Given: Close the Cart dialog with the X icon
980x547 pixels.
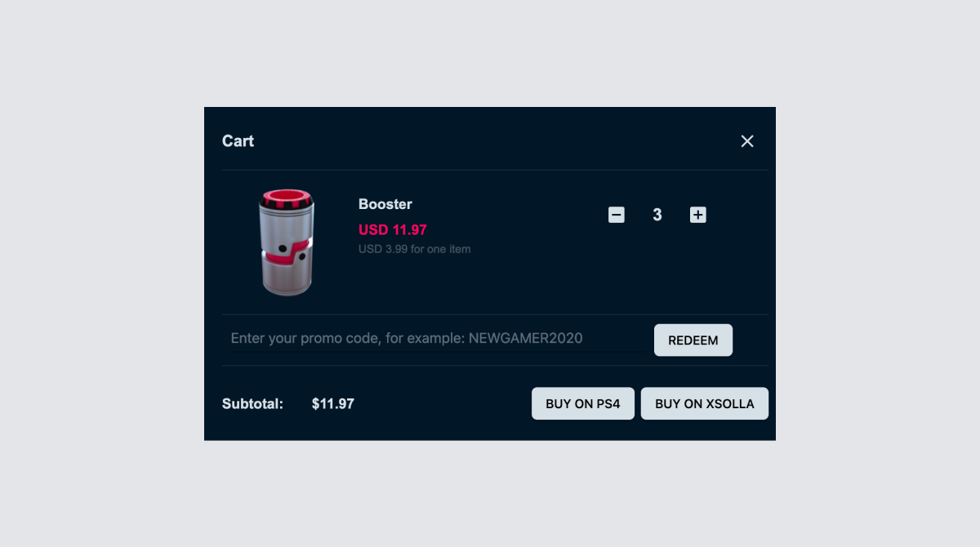Looking at the screenshot, I should point(746,141).
